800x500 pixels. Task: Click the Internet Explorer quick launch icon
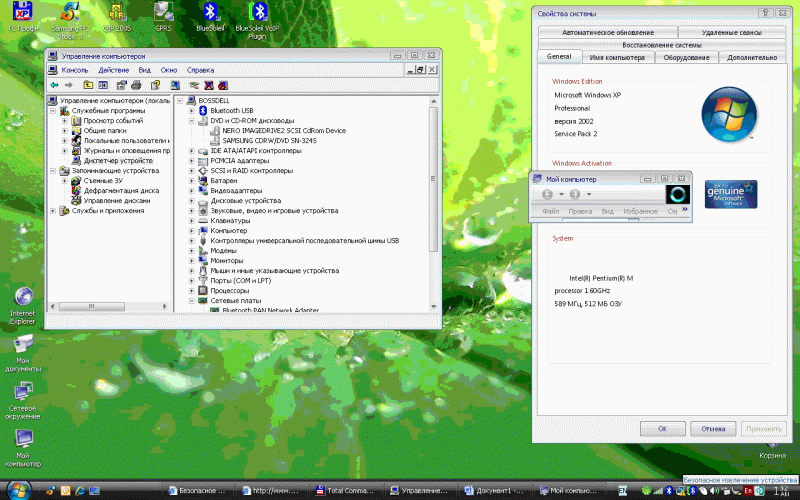[80, 491]
